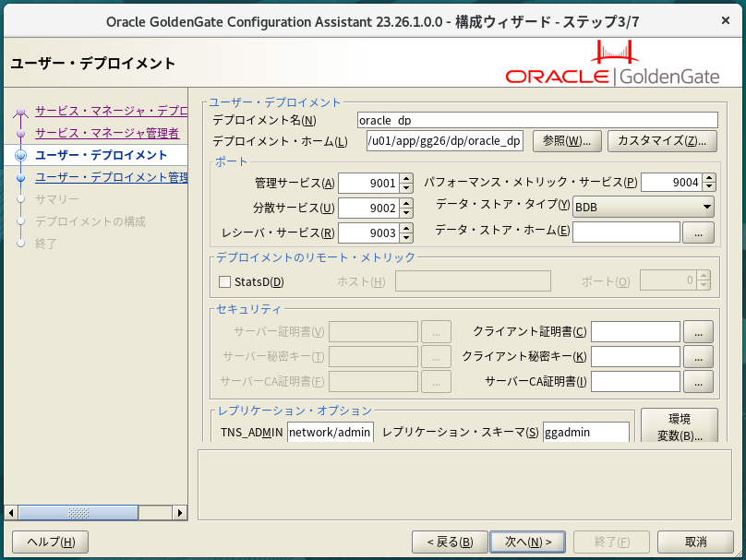Open the first service manager deployment step link
This screenshot has height=560, width=746.
pyautogui.click(x=111, y=111)
